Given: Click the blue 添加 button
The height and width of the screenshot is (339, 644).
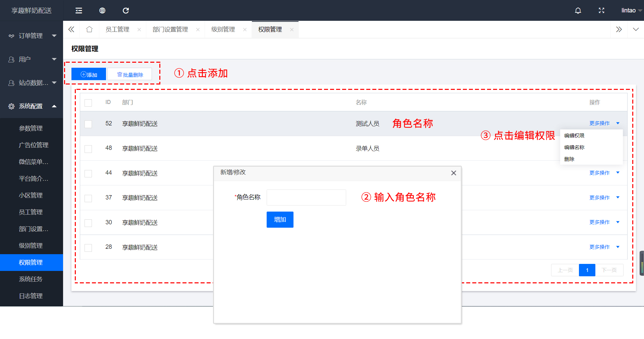Looking at the screenshot, I should [89, 74].
